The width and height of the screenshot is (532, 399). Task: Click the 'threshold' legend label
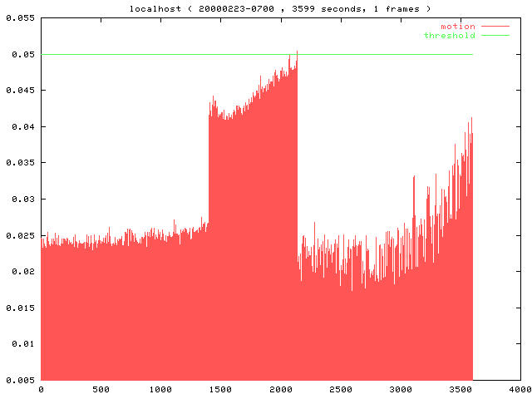[450, 35]
